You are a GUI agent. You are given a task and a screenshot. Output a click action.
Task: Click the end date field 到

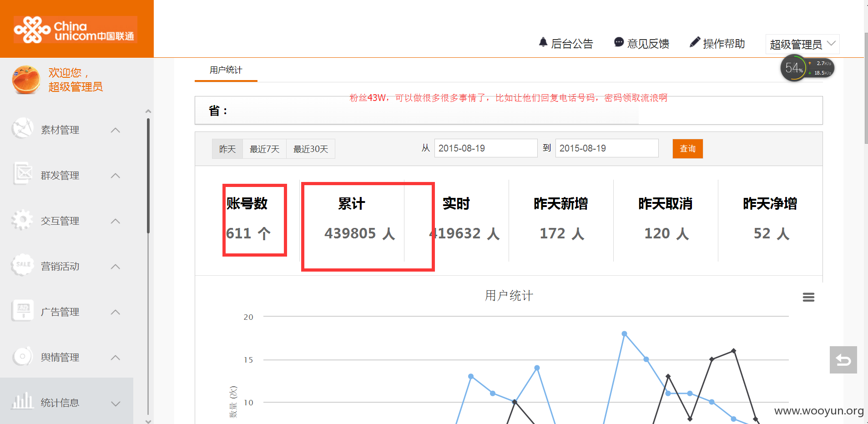pos(607,148)
